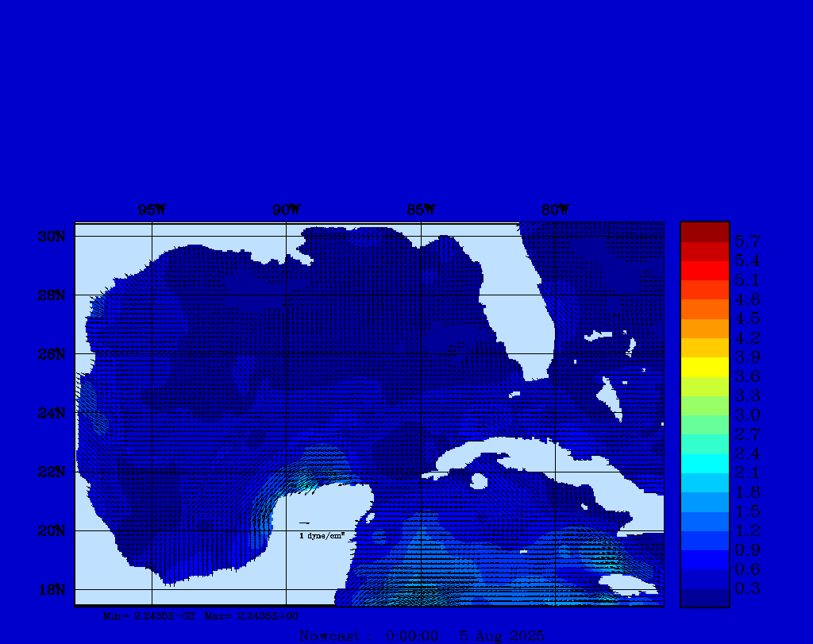Click the 18N latitude label

(51, 589)
